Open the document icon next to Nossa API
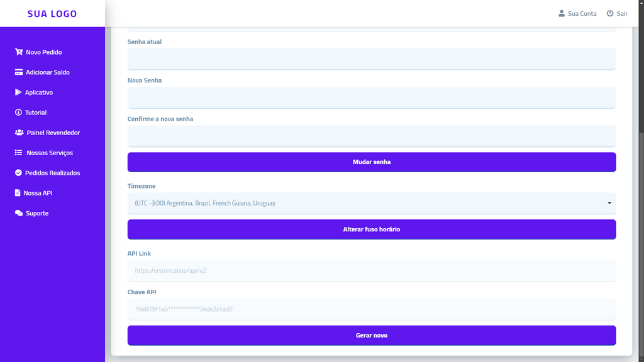The width and height of the screenshot is (644, 362). tap(18, 193)
